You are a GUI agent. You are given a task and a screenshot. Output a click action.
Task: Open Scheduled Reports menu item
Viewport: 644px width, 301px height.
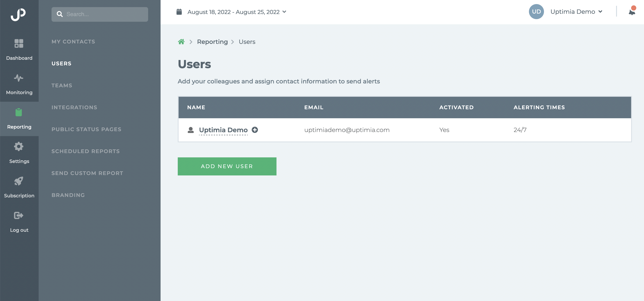(85, 151)
